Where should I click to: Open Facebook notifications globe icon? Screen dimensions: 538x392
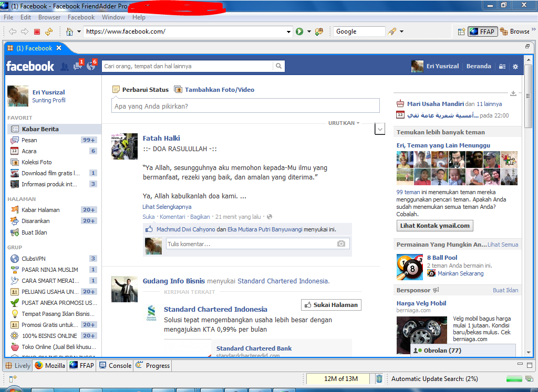click(91, 66)
